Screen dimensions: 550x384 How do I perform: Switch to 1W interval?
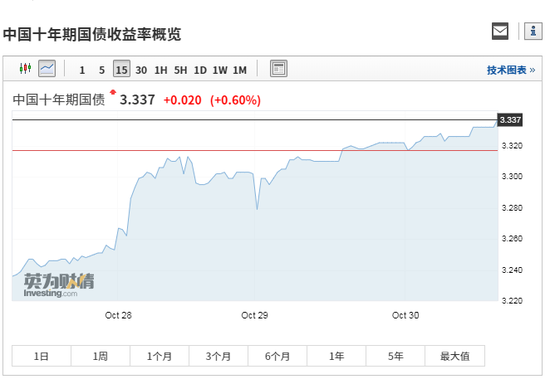220,70
